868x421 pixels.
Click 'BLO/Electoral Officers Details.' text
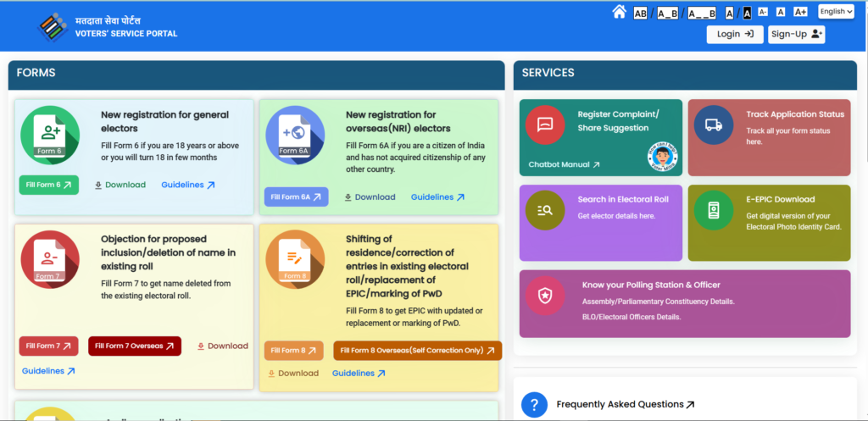tap(631, 317)
